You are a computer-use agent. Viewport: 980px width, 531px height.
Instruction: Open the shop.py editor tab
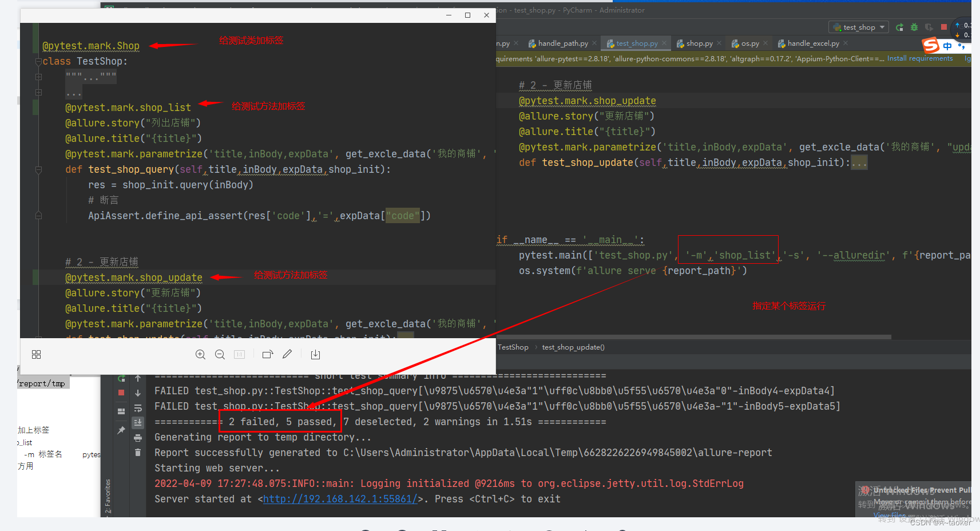click(699, 43)
